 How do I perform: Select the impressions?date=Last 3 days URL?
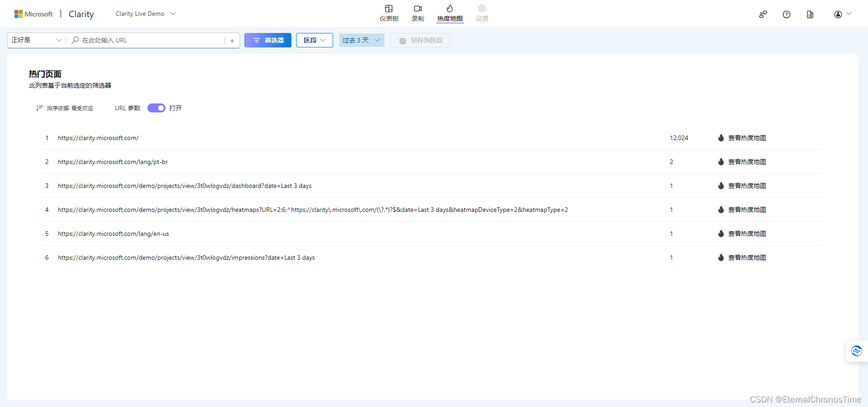pyautogui.click(x=186, y=257)
